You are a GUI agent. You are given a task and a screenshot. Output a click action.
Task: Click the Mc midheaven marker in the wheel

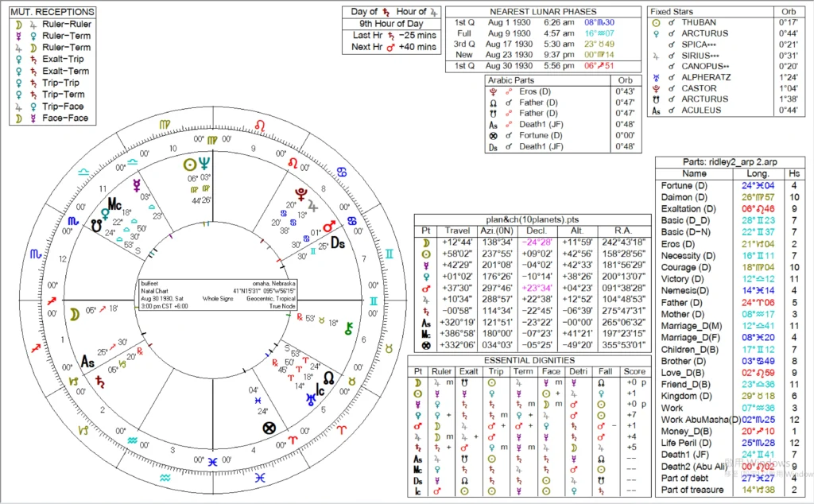point(115,204)
